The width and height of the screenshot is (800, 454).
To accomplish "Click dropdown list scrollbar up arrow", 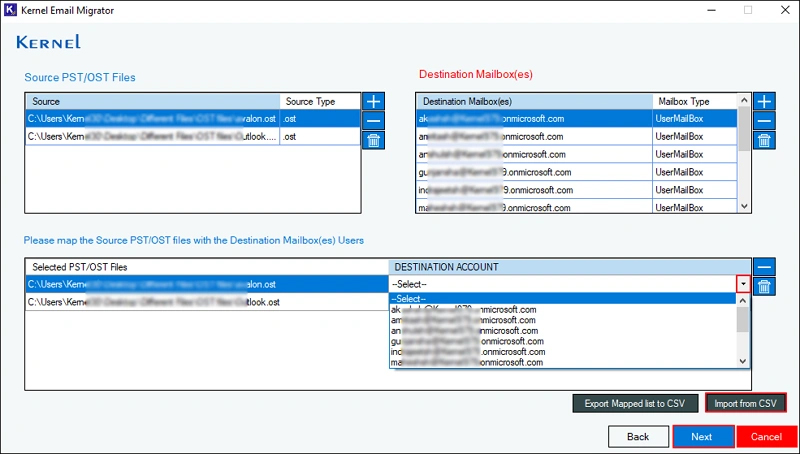I will tap(743, 301).
